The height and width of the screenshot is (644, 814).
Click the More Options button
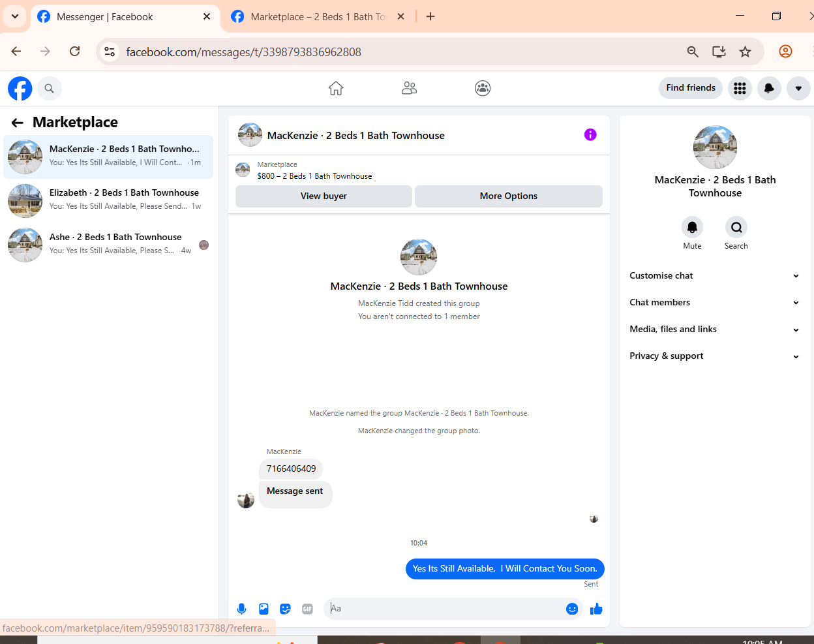pos(509,196)
